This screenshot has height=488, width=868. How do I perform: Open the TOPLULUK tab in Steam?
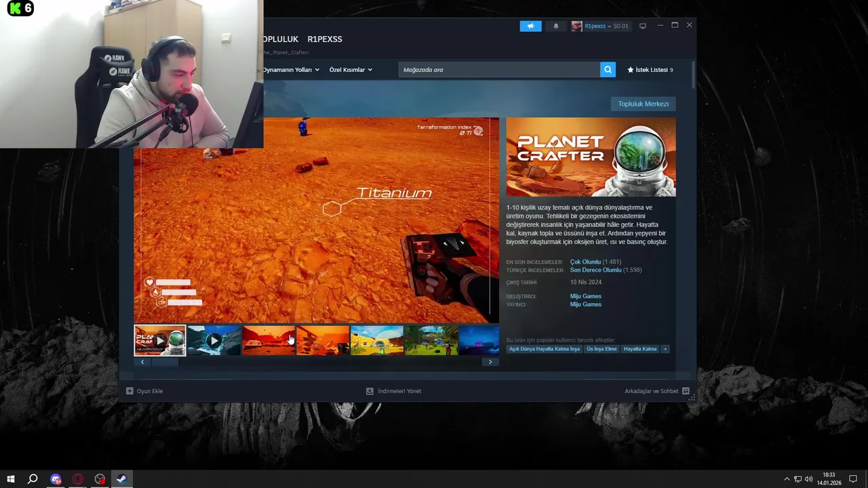point(281,39)
